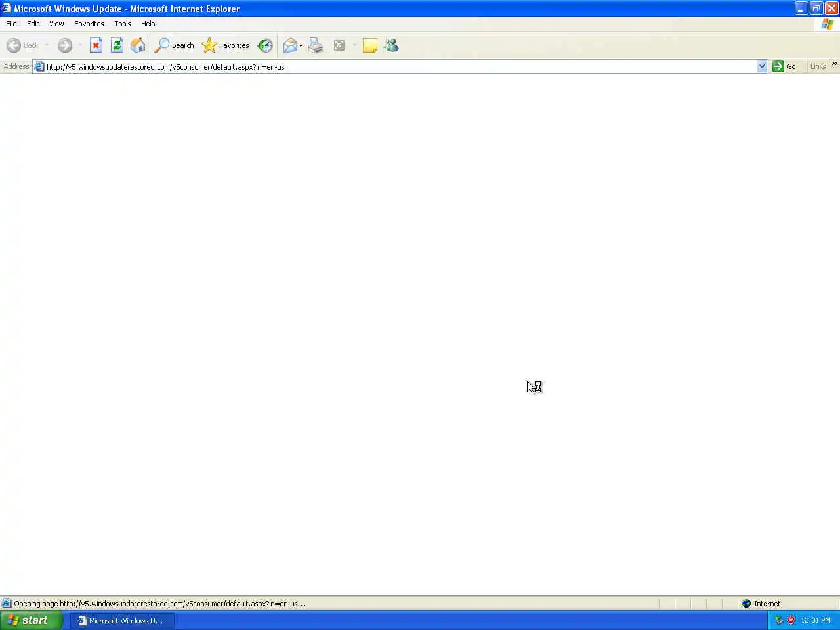Click the yellow Discuss note icon
Image resolution: width=840 pixels, height=630 pixels.
point(370,45)
